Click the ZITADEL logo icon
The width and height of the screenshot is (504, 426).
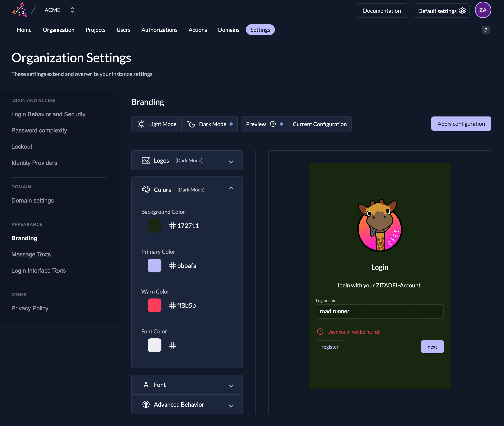pyautogui.click(x=19, y=10)
